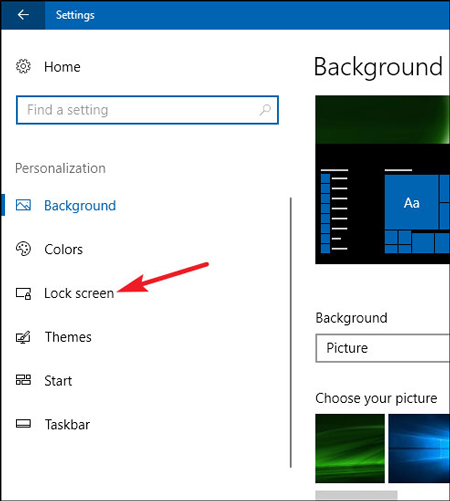This screenshot has height=501, width=450.
Task: Click the Lock screen monitor icon
Action: tap(23, 293)
